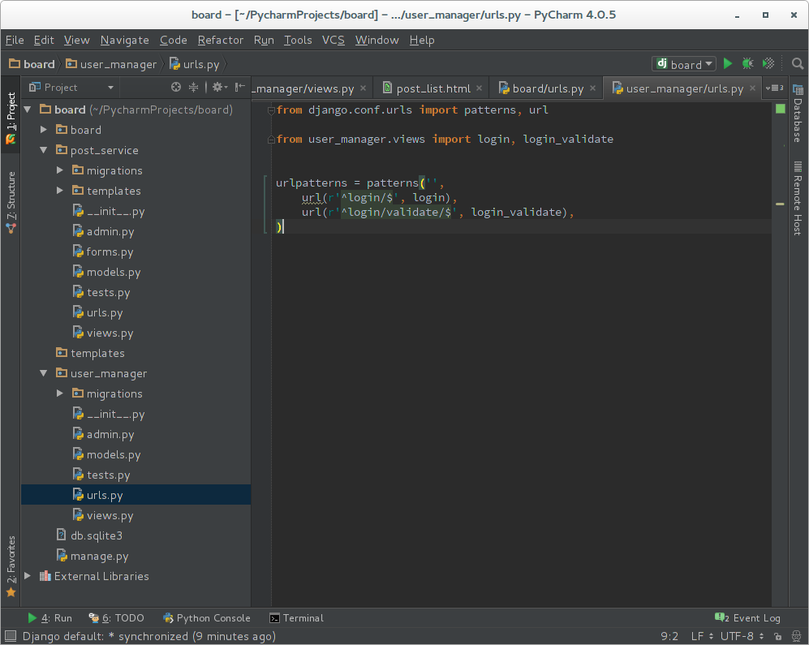Viewport: 809px width, 645px height.
Task: Select views.py under user_manager
Action: click(103, 515)
